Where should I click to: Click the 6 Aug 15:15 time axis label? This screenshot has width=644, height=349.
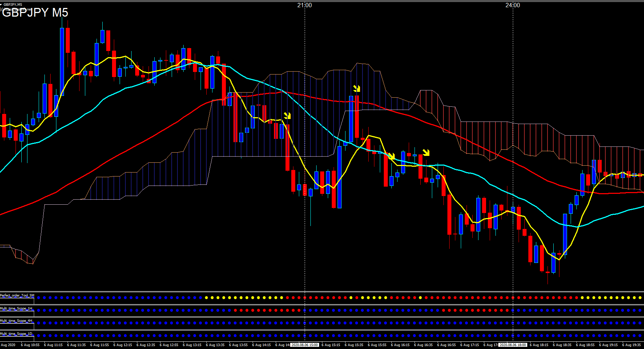[x=331, y=345]
